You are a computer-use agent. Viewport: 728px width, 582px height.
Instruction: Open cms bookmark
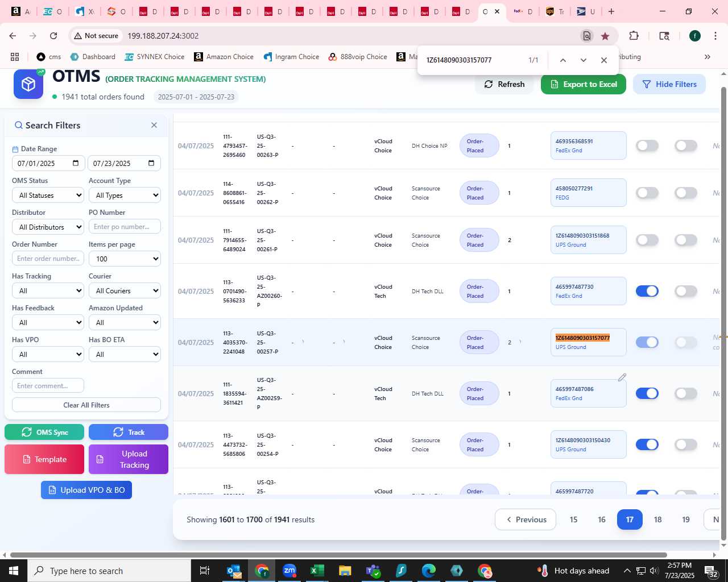coord(49,57)
